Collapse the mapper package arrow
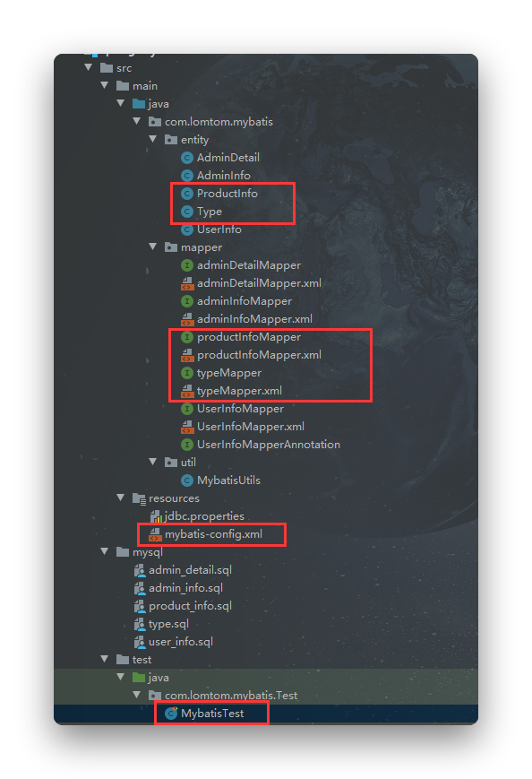 [153, 247]
